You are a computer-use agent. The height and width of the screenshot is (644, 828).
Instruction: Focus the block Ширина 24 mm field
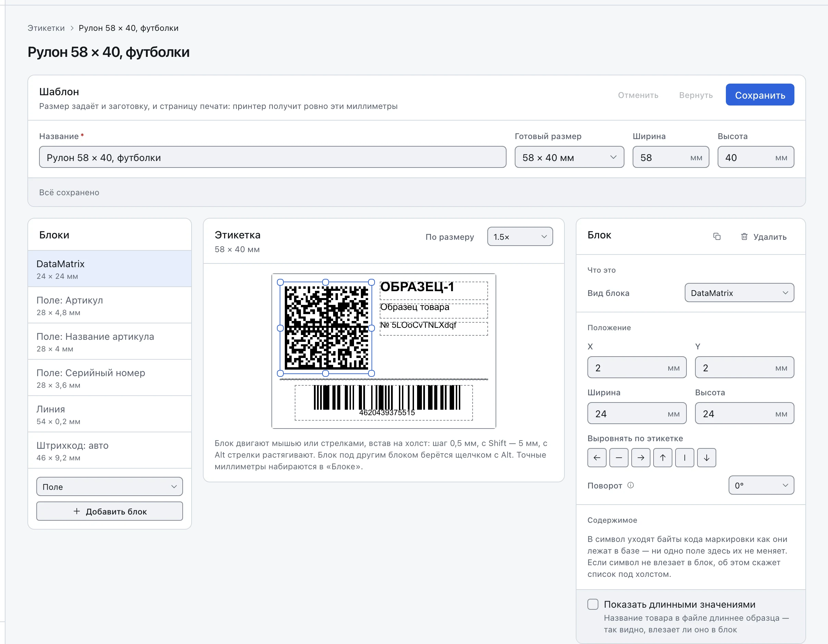[637, 413]
